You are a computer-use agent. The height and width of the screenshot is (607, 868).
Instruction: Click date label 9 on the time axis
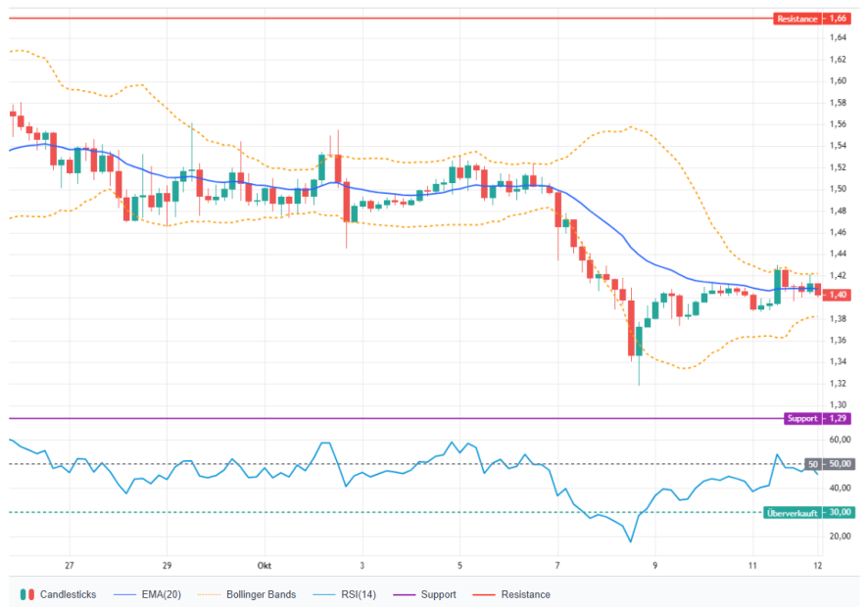[654, 565]
